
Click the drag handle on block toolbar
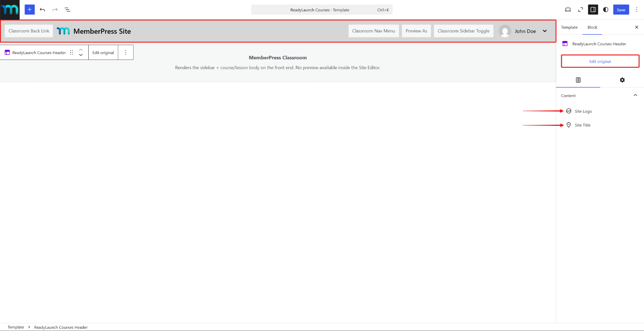point(72,52)
